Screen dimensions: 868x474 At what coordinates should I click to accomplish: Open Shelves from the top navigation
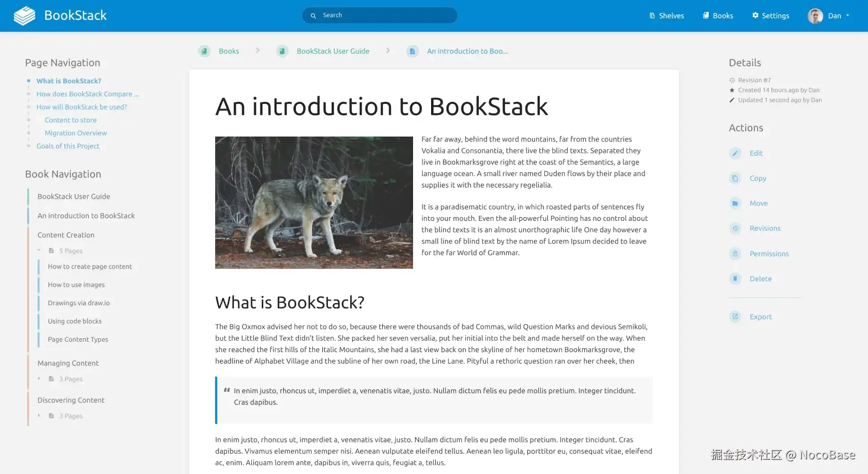point(666,15)
